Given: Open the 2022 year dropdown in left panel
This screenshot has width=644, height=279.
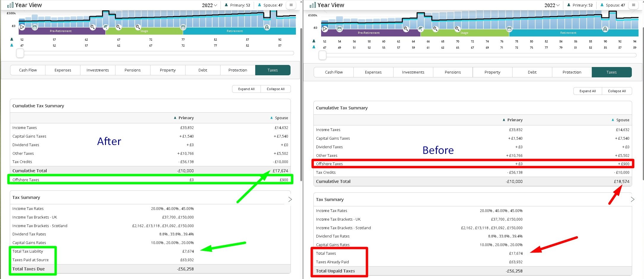Looking at the screenshot, I should (x=210, y=5).
